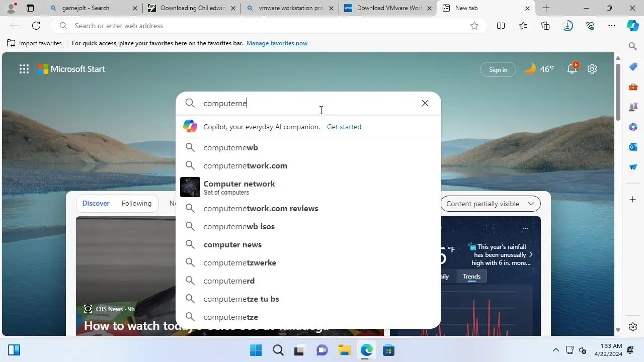Click Manage favorites now link
644x362 pixels.
click(x=277, y=43)
